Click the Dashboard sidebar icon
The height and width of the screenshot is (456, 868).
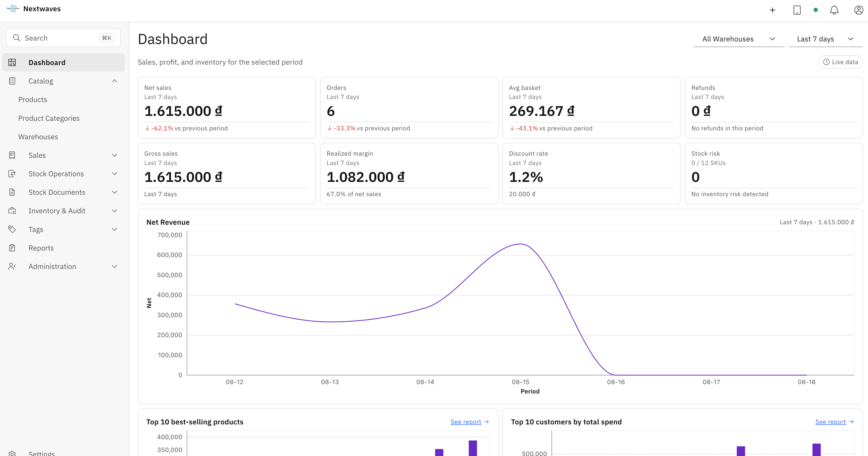[x=12, y=62]
